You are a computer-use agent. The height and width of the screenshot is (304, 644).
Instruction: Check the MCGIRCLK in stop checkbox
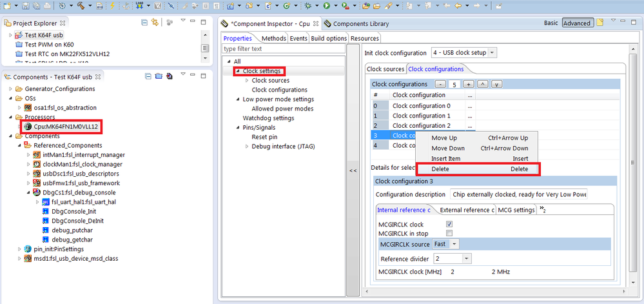[449, 233]
